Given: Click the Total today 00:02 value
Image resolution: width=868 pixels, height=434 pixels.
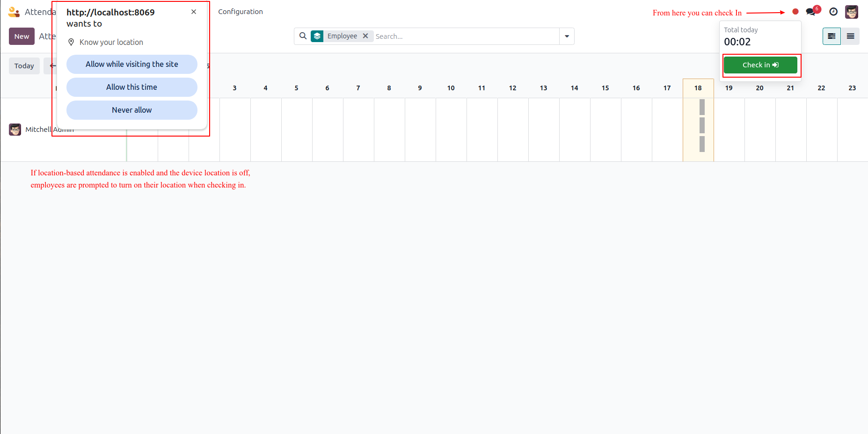Looking at the screenshot, I should pos(737,42).
